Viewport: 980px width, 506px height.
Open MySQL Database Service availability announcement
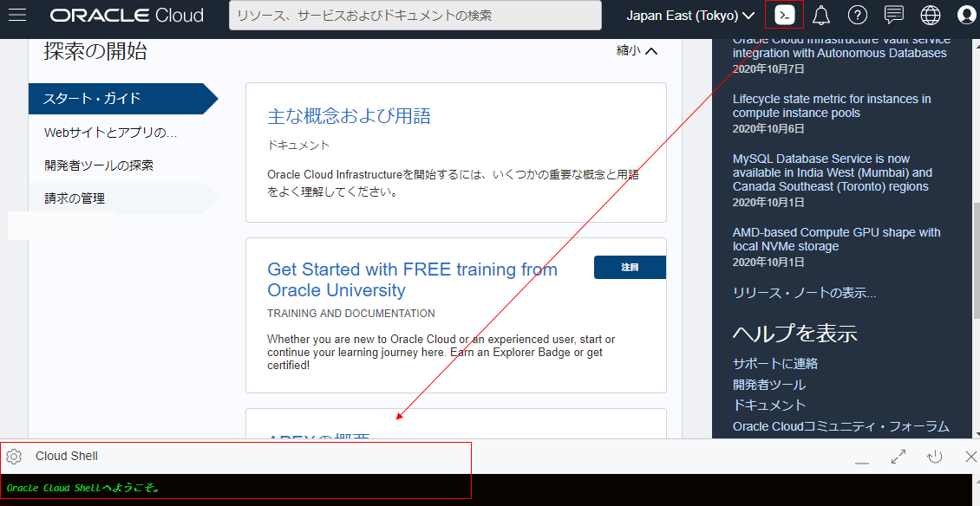pyautogui.click(x=833, y=173)
